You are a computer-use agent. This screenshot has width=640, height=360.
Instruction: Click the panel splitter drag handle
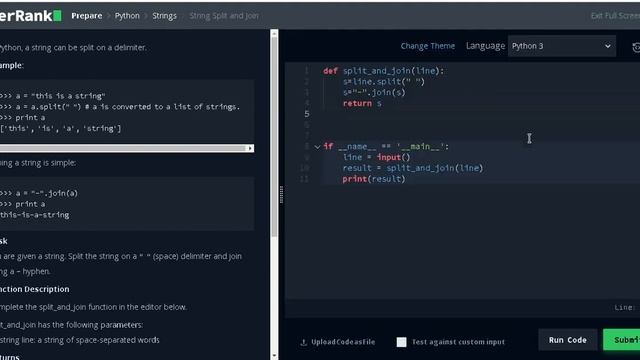pos(281,195)
